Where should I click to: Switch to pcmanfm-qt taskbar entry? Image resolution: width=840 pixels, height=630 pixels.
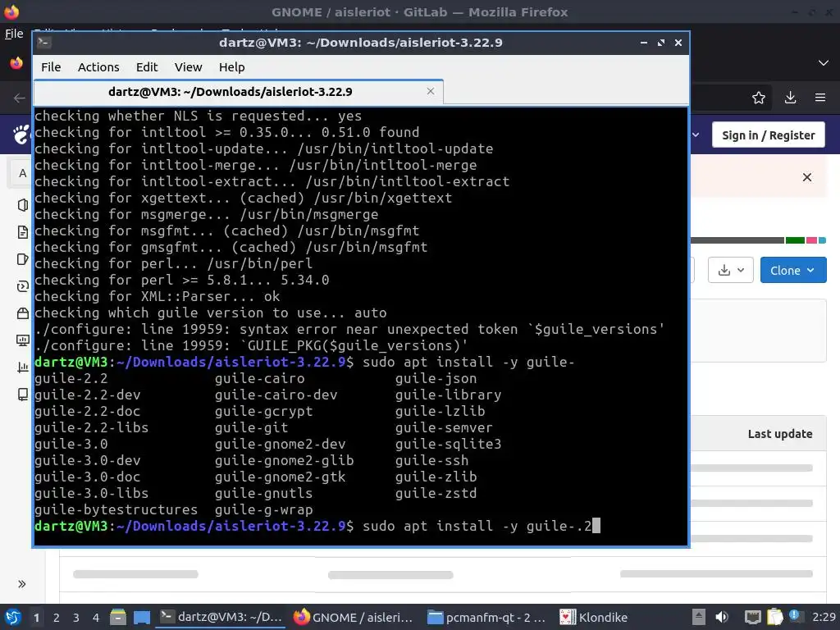(x=486, y=617)
